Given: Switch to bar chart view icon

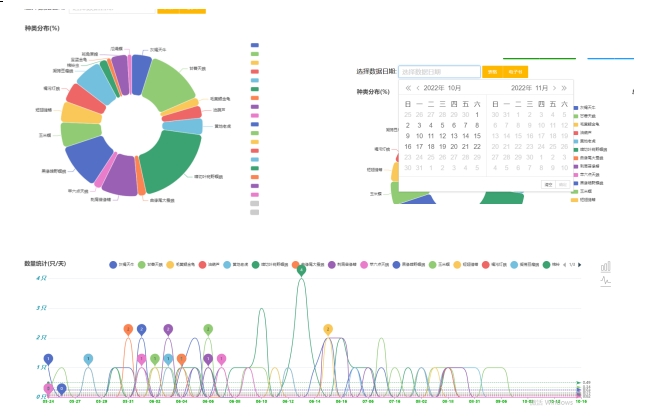Looking at the screenshot, I should coord(605,267).
